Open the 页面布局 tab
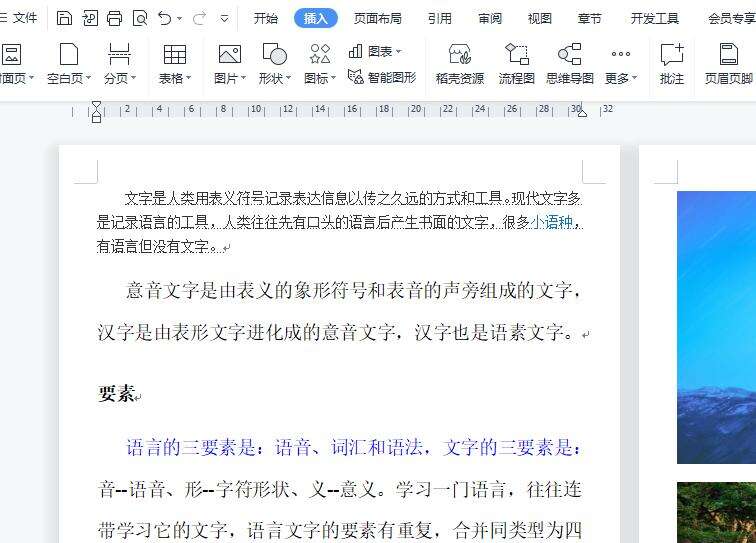 coord(378,18)
